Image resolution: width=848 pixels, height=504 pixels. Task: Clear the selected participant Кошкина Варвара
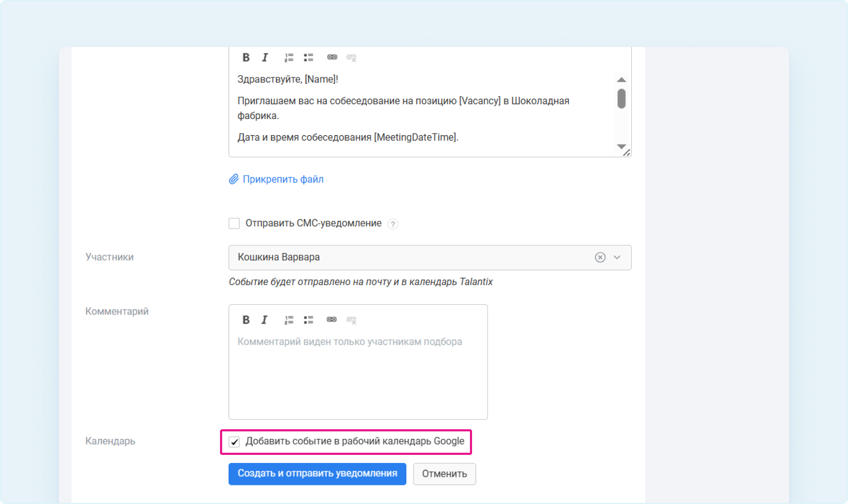pyautogui.click(x=600, y=257)
